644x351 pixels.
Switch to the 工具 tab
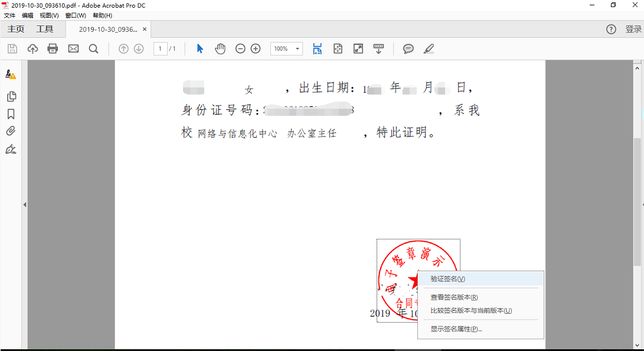click(44, 29)
